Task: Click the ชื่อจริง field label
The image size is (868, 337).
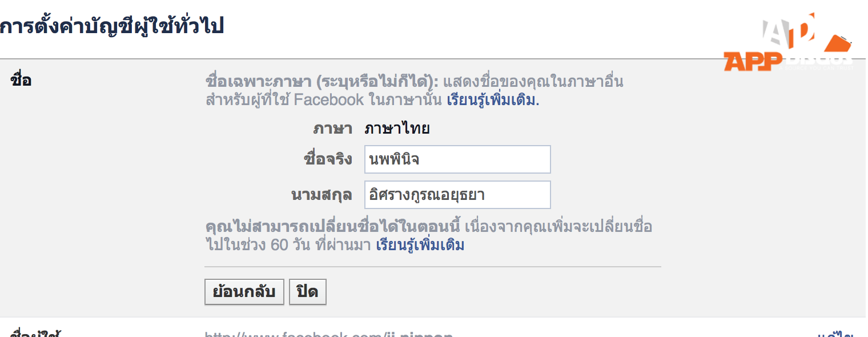Action: point(328,159)
